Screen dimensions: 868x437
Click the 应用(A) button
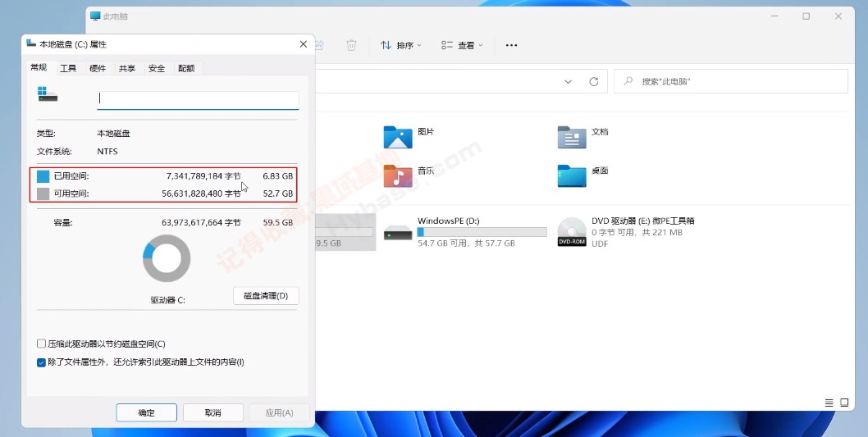point(280,412)
